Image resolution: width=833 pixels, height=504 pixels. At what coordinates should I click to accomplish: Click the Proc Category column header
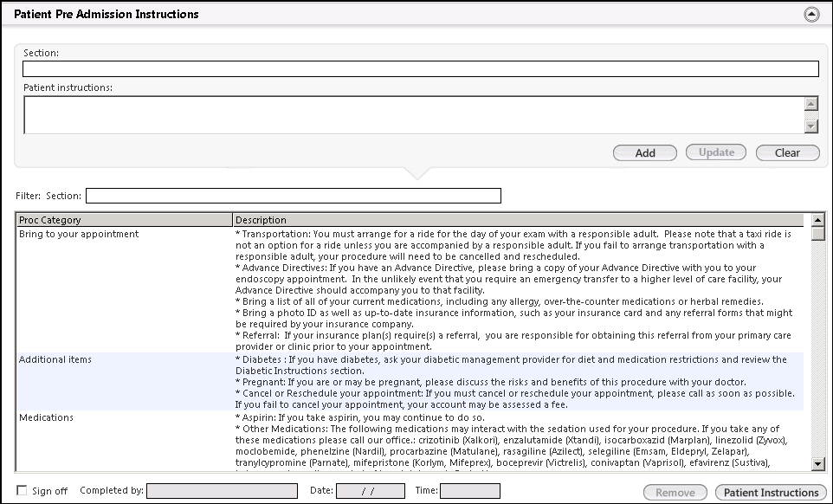[125, 220]
